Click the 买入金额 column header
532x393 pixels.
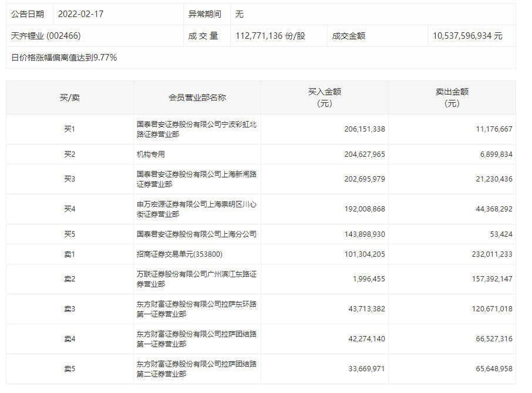pyautogui.click(x=325, y=98)
